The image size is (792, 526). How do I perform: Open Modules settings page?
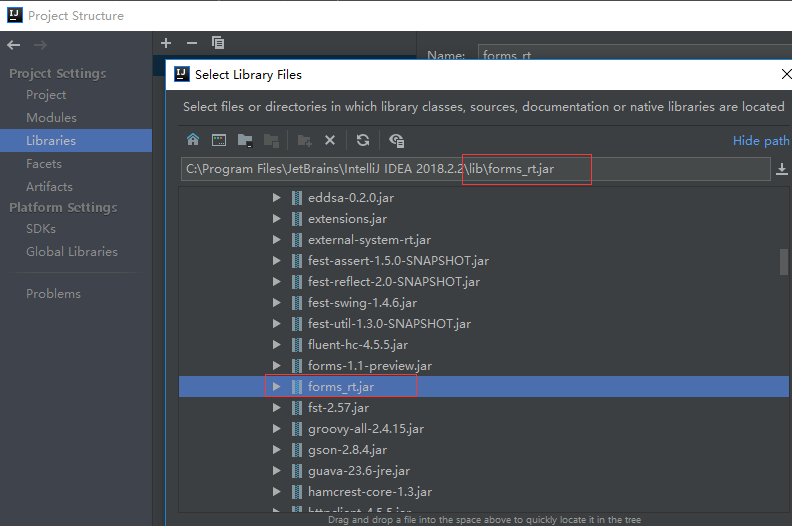[52, 118]
